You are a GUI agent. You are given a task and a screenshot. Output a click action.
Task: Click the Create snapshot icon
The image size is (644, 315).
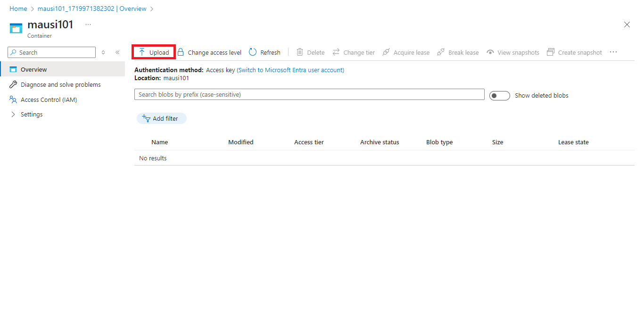[551, 52]
